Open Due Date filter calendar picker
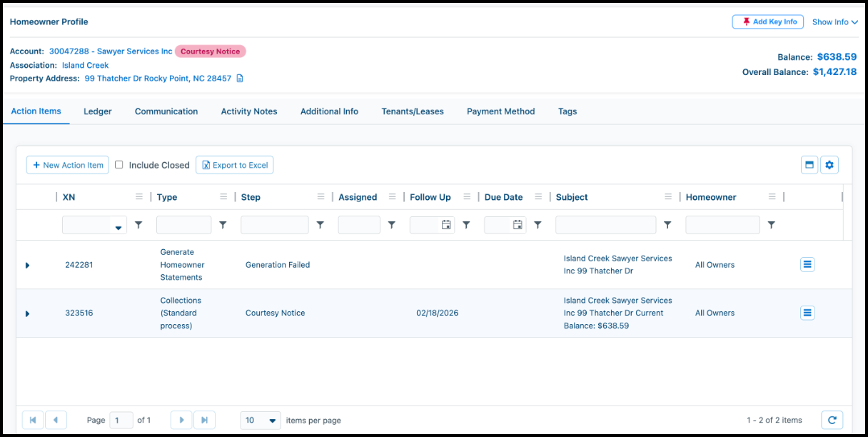This screenshot has width=868, height=437. click(x=518, y=225)
